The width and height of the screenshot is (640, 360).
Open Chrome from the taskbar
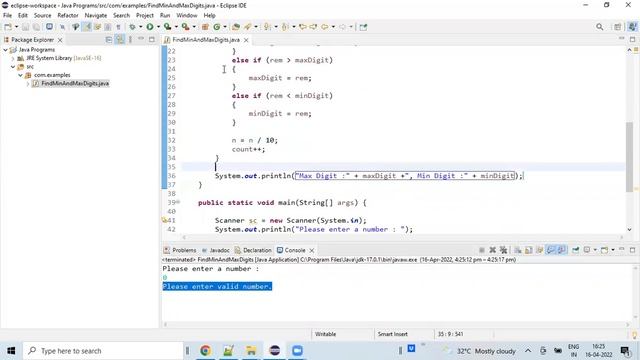click(x=205, y=351)
